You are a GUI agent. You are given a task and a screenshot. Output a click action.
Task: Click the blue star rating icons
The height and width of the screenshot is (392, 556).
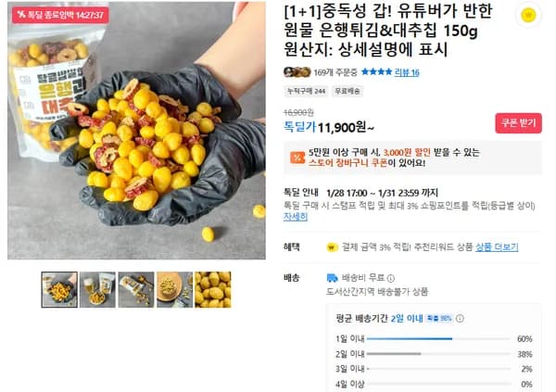[x=376, y=72]
